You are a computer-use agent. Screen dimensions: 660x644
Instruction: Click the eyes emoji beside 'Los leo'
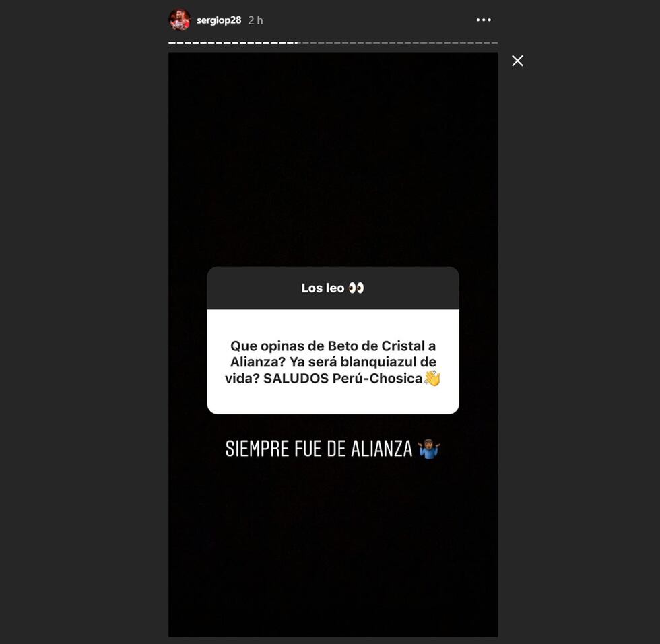[x=356, y=288]
